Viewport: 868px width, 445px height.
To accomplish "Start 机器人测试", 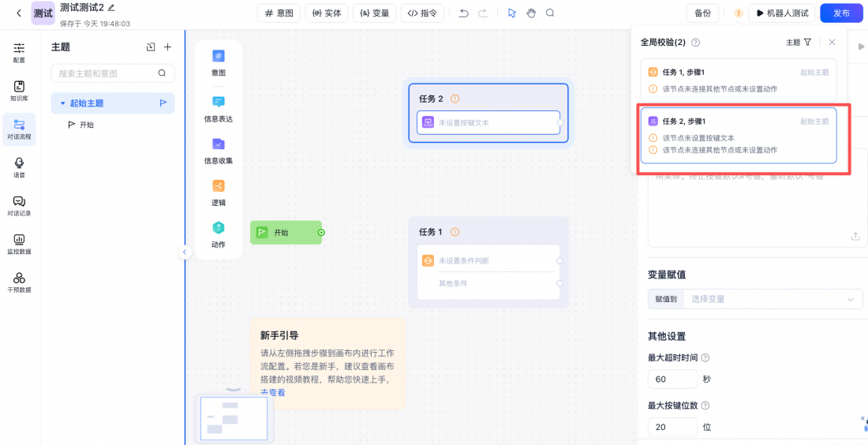I will [782, 13].
